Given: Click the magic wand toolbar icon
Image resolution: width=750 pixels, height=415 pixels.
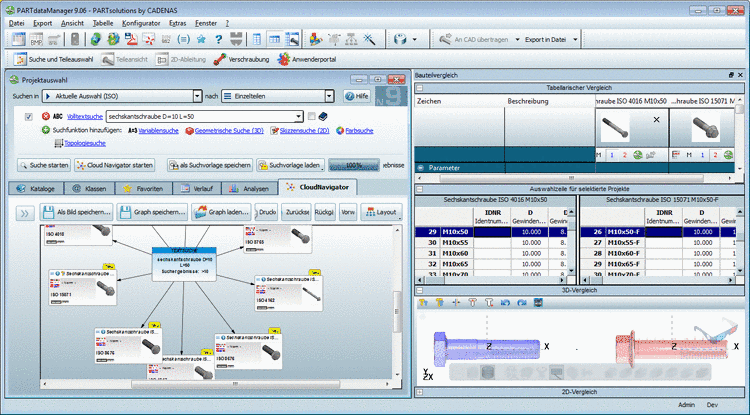Looking at the screenshot, I should [x=370, y=39].
